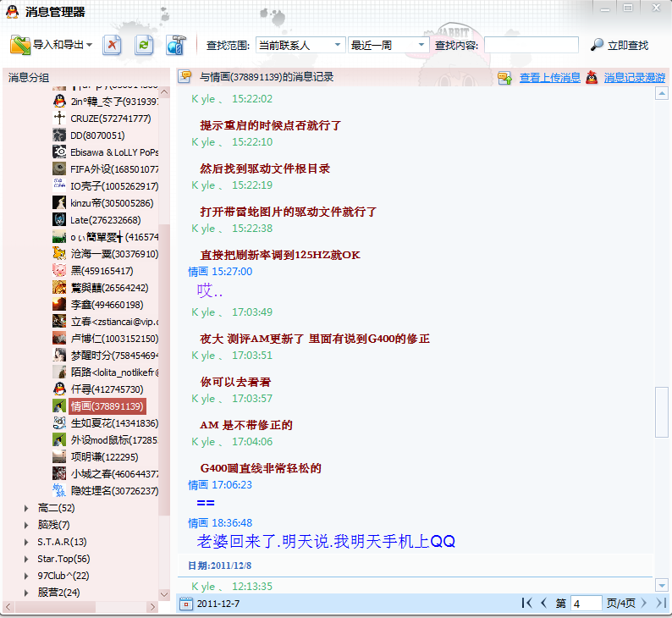The width and height of the screenshot is (672, 618).
Task: Select contact Late(276232668)
Action: coord(106,220)
